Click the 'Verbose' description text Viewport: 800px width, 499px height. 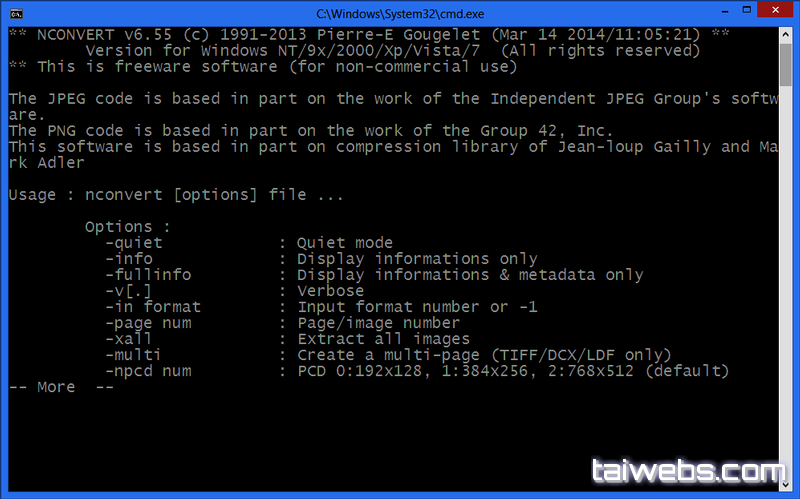331,291
